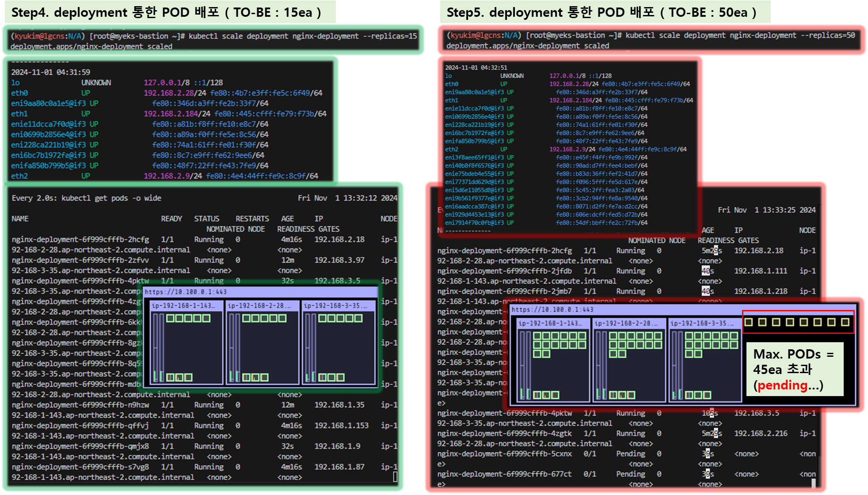This screenshot has height=495, width=868.
Task: Select ip-192-168-2-28 node header in Step4 view
Action: click(x=259, y=306)
